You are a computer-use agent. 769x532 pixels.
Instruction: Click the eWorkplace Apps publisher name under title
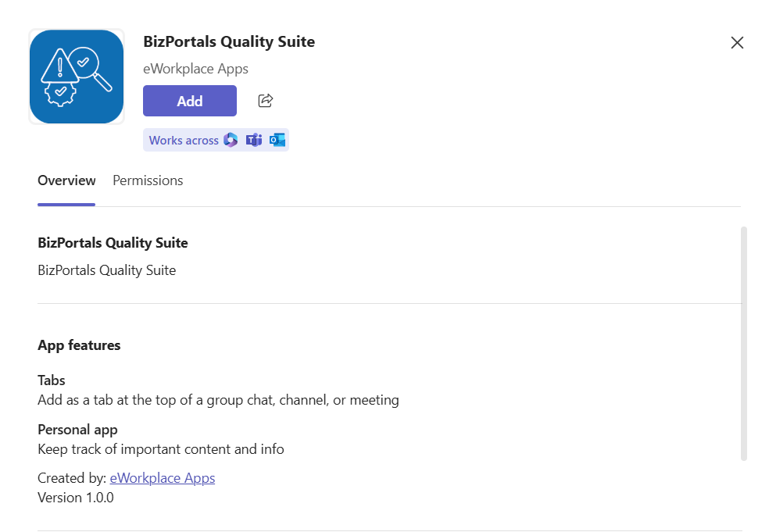click(195, 69)
